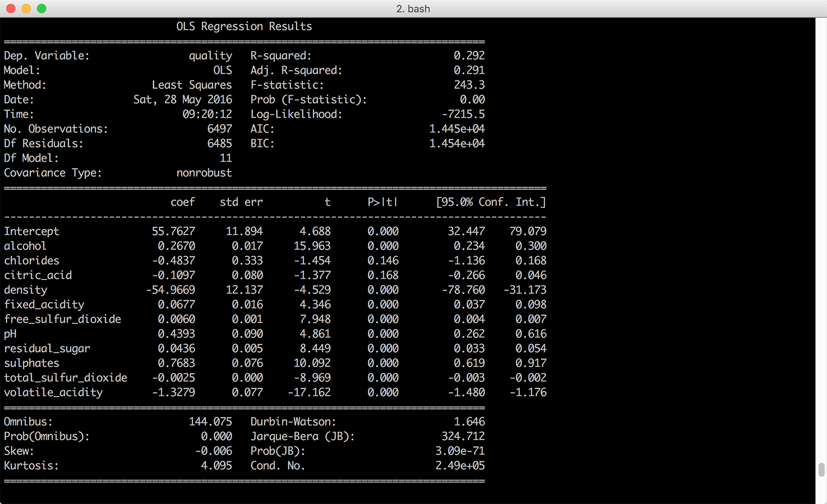Click the 'OLS Regression Results' heading

[x=244, y=26]
